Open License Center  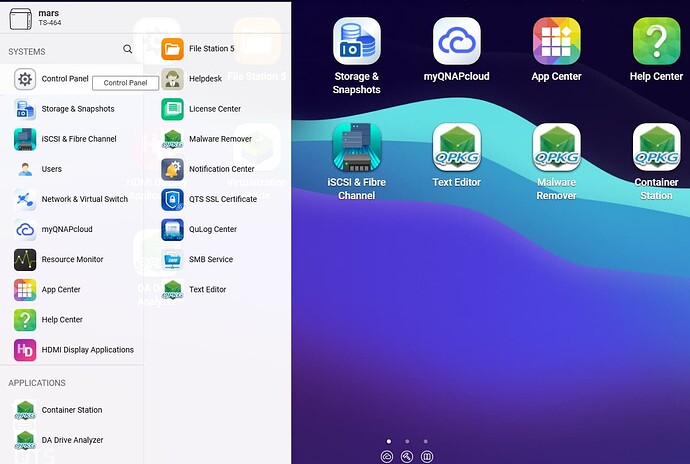point(201,109)
